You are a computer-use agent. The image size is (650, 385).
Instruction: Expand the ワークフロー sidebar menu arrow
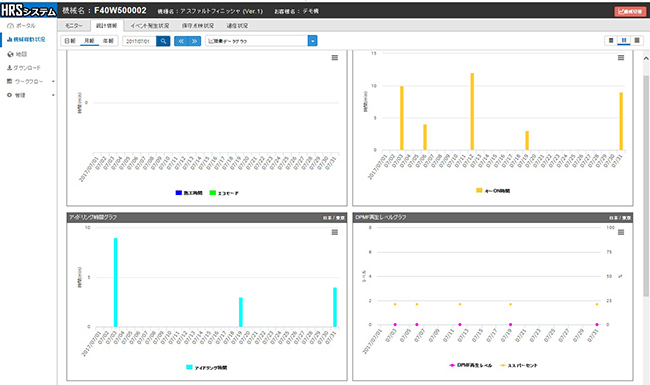click(x=53, y=82)
